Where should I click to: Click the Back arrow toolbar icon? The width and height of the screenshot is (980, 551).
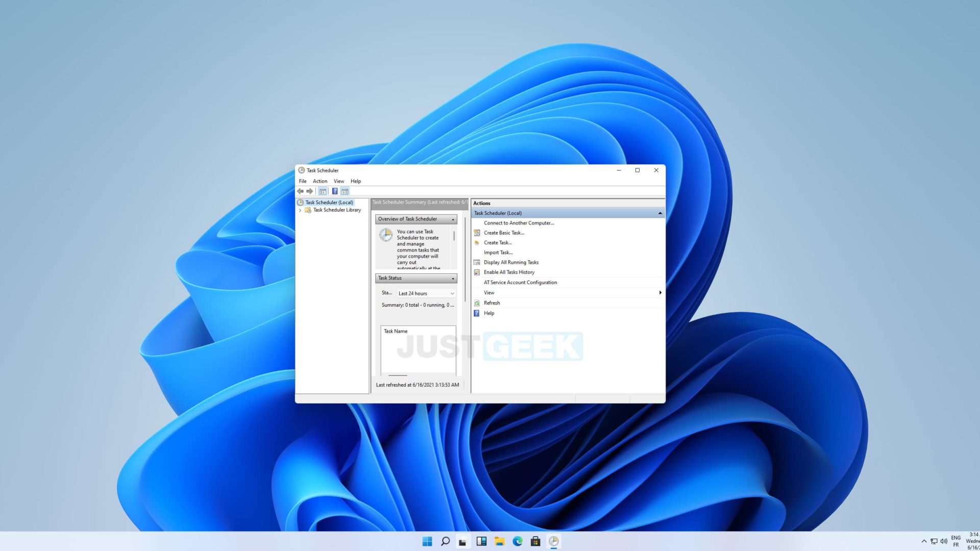(x=300, y=191)
